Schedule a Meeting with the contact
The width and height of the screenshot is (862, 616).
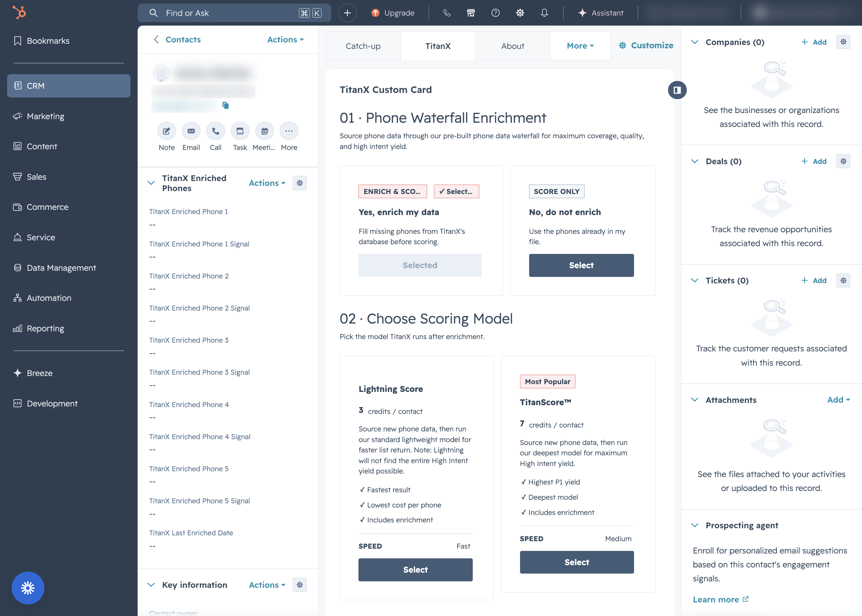tap(264, 131)
